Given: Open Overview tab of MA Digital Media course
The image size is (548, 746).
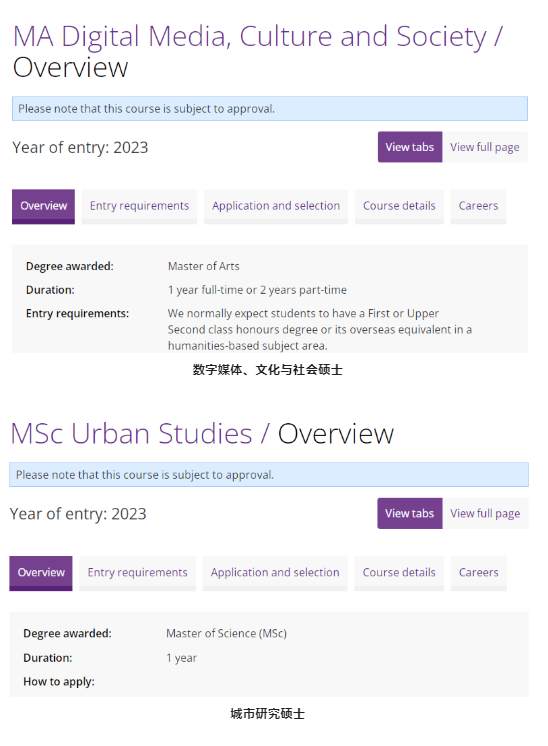Looking at the screenshot, I should point(43,206).
